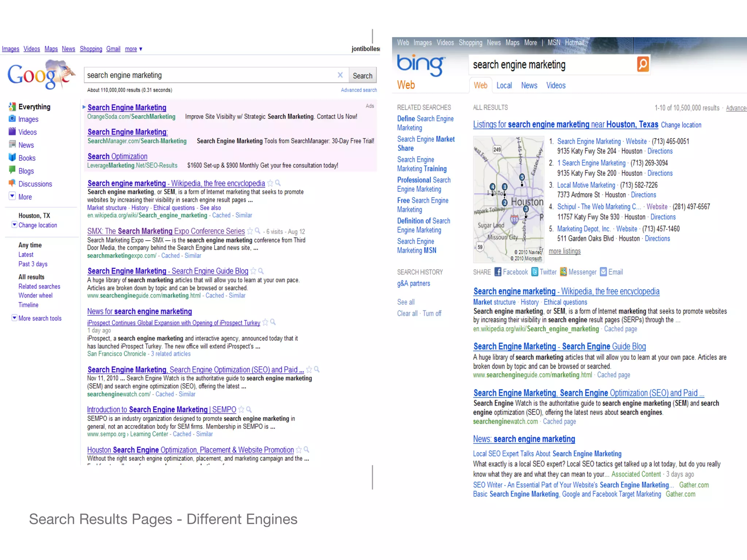The width and height of the screenshot is (747, 560).
Task: Click the orange Bing search magnifier button
Action: pyautogui.click(x=643, y=65)
